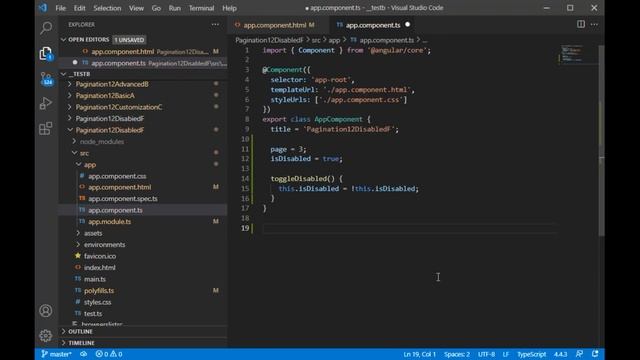Open the notifications bell icon
Screen dimensions: 640x360
click(x=595, y=354)
